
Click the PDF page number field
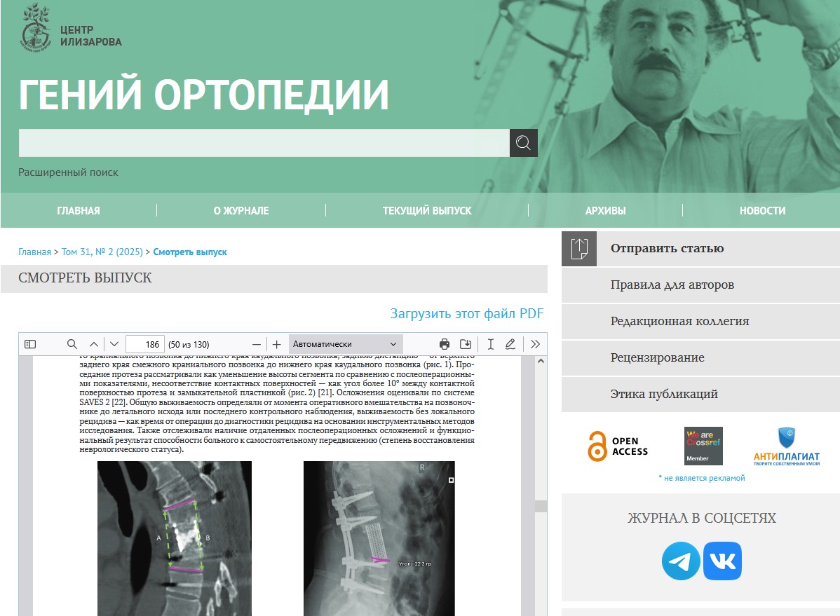coord(144,344)
